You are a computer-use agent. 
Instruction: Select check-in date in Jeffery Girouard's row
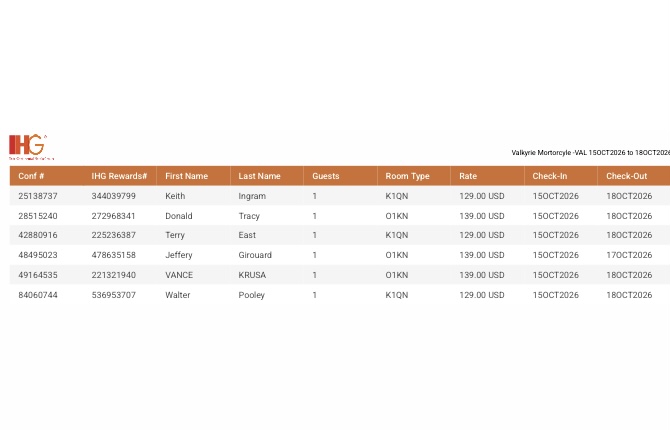[555, 255]
